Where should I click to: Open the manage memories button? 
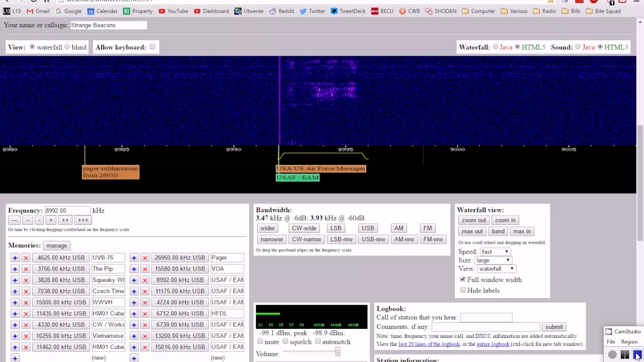point(56,246)
